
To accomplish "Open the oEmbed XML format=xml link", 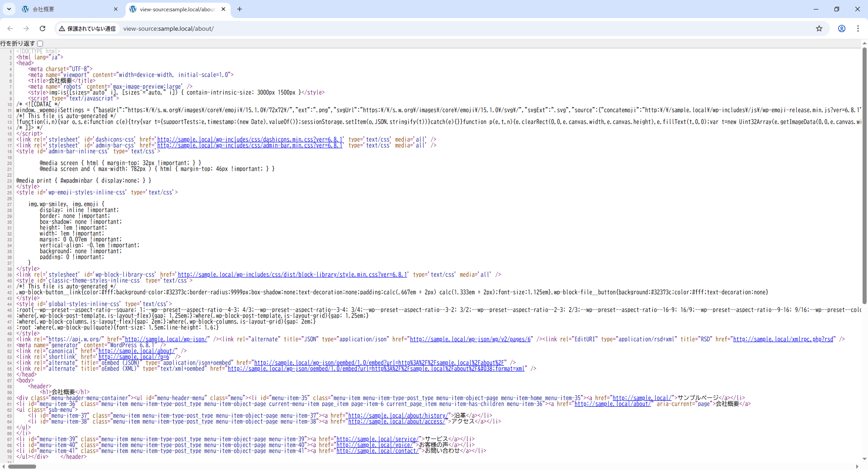I will pyautogui.click(x=376, y=369).
